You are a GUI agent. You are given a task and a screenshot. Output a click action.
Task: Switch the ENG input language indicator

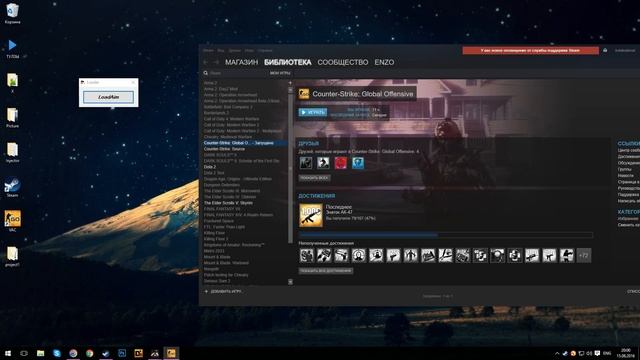click(607, 353)
